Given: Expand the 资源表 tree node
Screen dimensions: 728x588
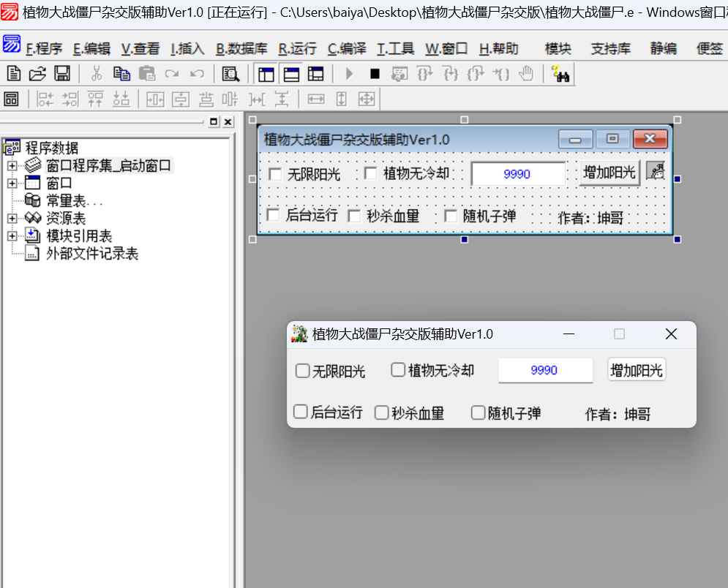Looking at the screenshot, I should pyautogui.click(x=12, y=218).
